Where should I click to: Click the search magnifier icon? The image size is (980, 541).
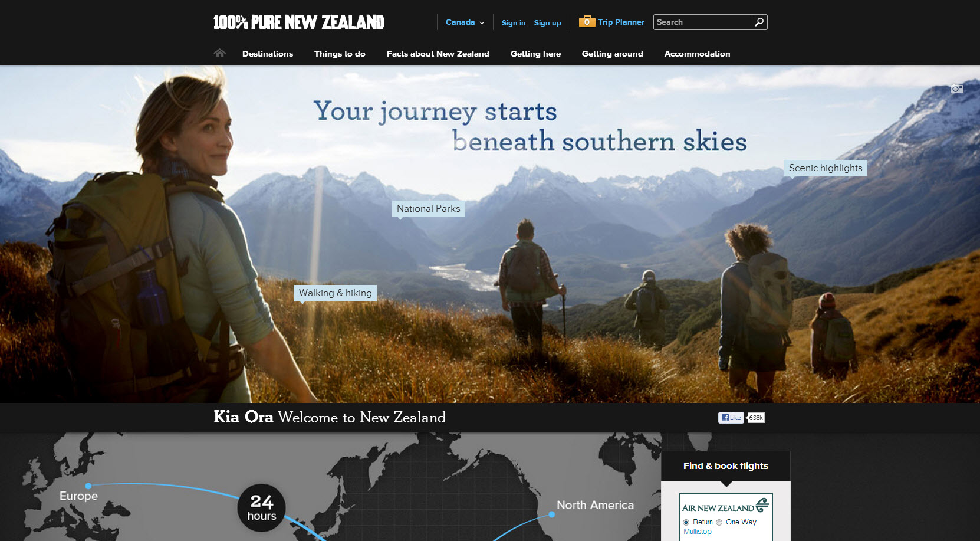pyautogui.click(x=759, y=22)
